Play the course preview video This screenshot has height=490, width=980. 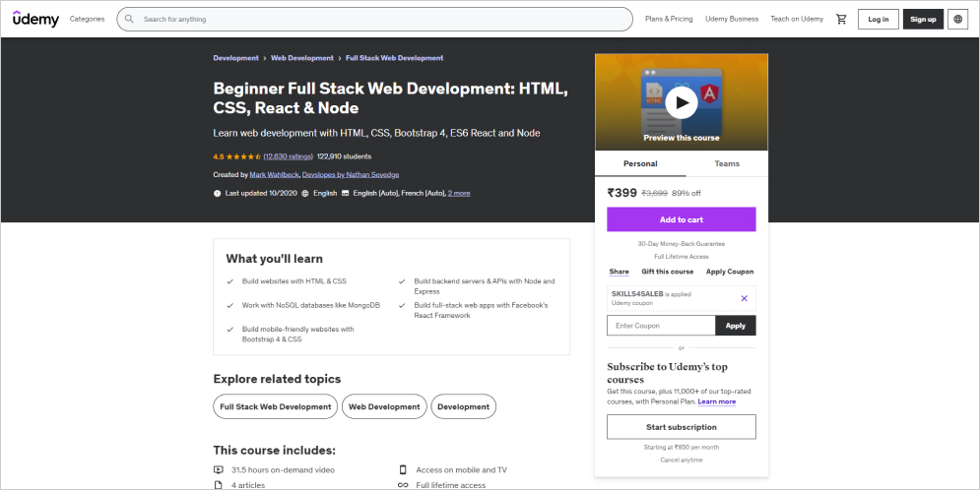(x=681, y=101)
